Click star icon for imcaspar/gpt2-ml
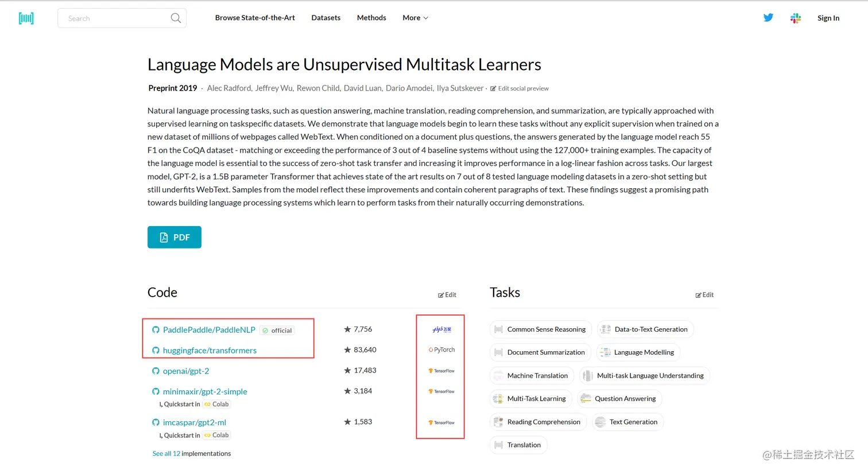 tap(347, 422)
